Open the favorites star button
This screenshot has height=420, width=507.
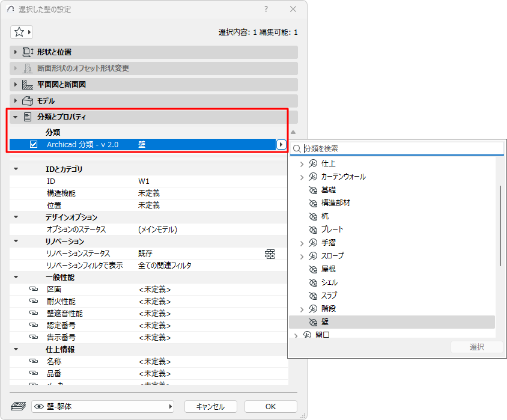(22, 32)
